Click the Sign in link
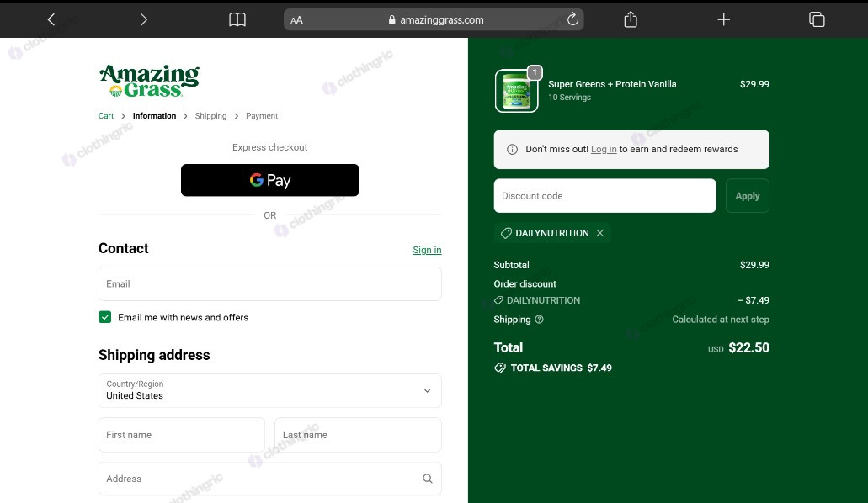The width and height of the screenshot is (868, 503). [x=427, y=250]
